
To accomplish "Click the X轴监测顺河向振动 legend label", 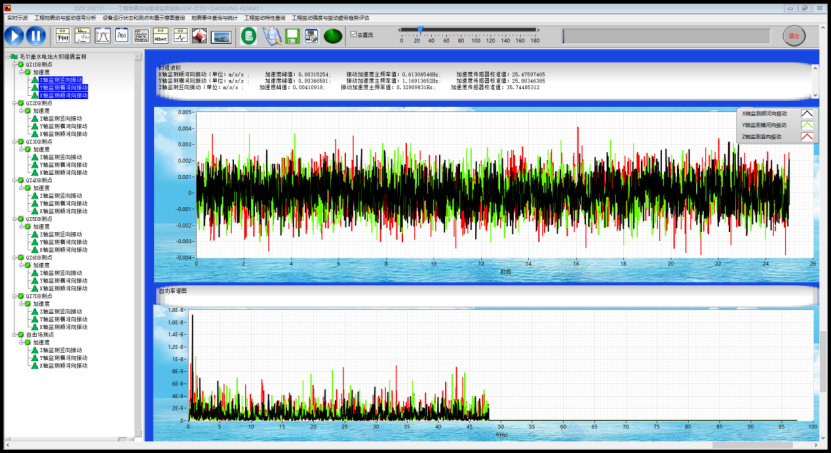I will click(x=764, y=113).
